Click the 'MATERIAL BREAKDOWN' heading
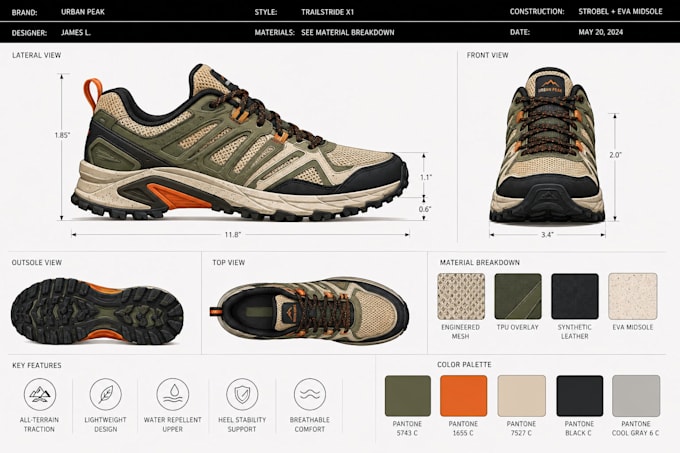The image size is (680, 453). 480,262
